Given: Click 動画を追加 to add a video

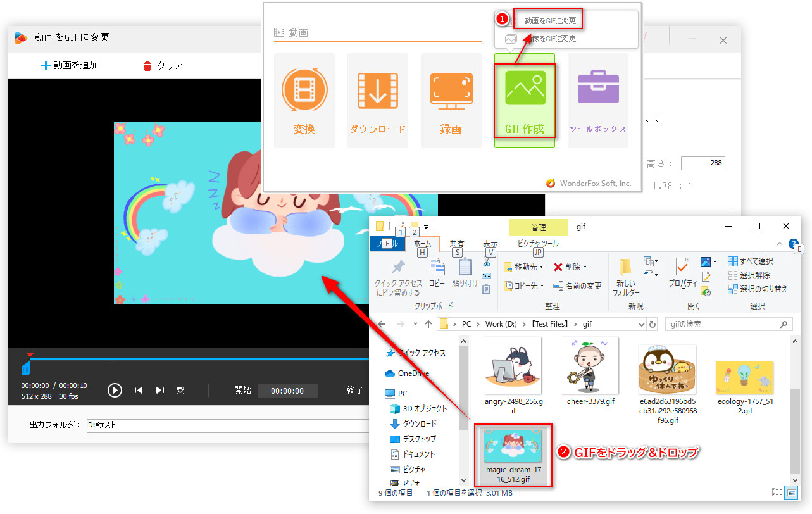Looking at the screenshot, I should click(70, 65).
